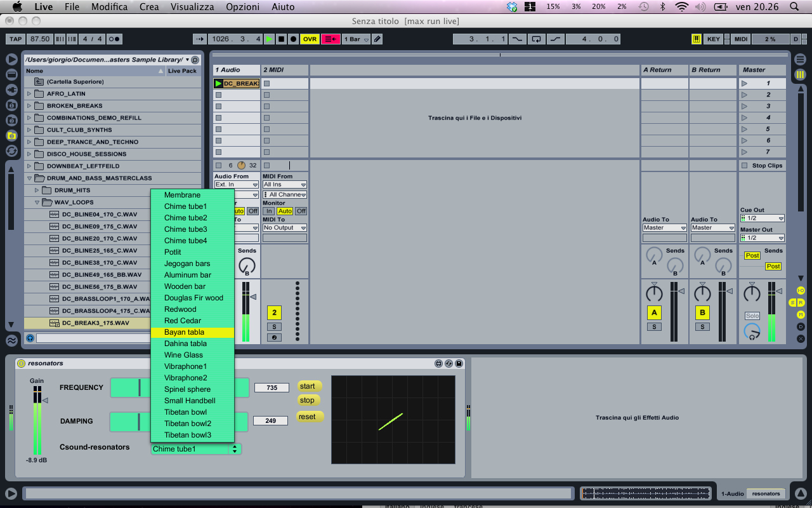Image resolution: width=812 pixels, height=508 pixels.
Task: Launch Master scene 1
Action: tap(745, 83)
